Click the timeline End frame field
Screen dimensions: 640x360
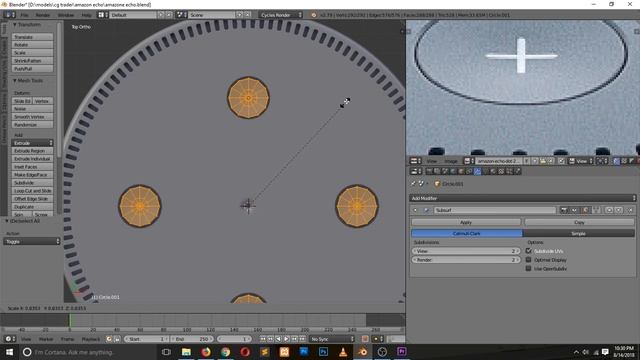tap(191, 339)
